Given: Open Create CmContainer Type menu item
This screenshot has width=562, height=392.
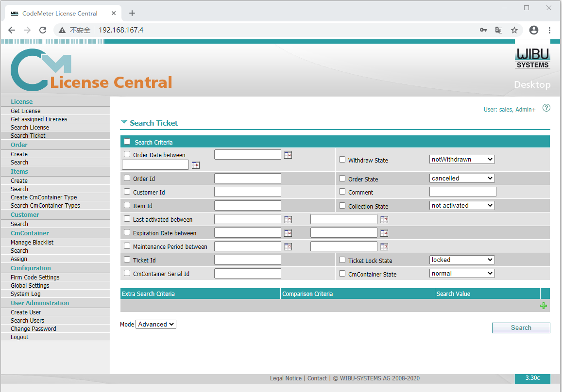Looking at the screenshot, I should coord(44,197).
